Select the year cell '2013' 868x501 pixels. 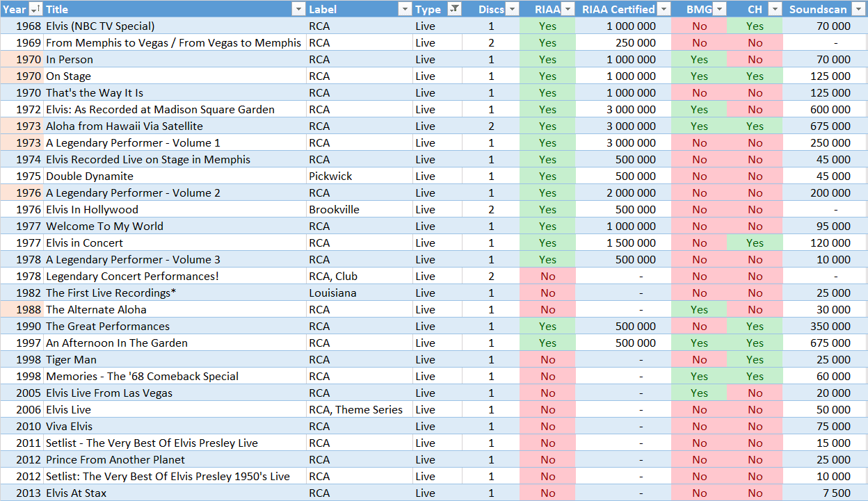(22, 493)
